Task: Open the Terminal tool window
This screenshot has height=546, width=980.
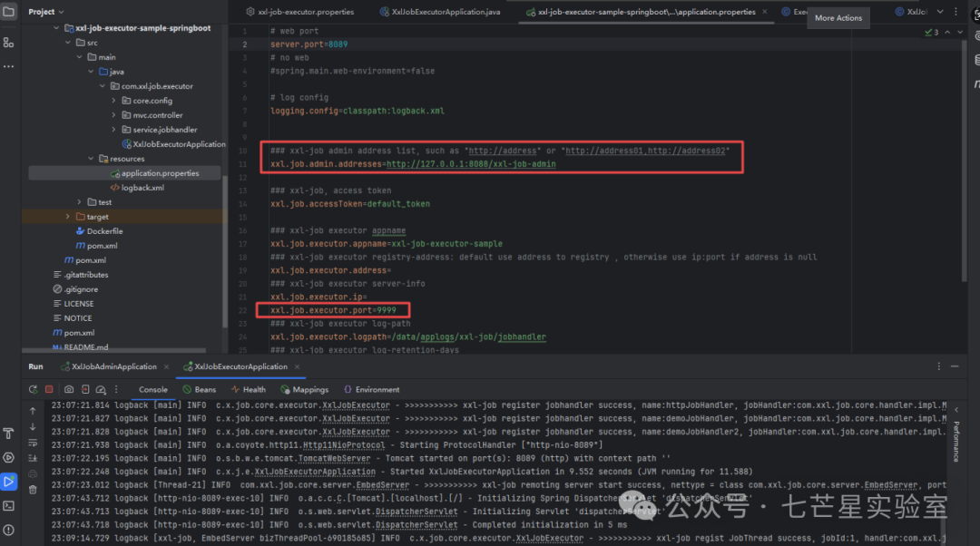Action: coord(9,505)
